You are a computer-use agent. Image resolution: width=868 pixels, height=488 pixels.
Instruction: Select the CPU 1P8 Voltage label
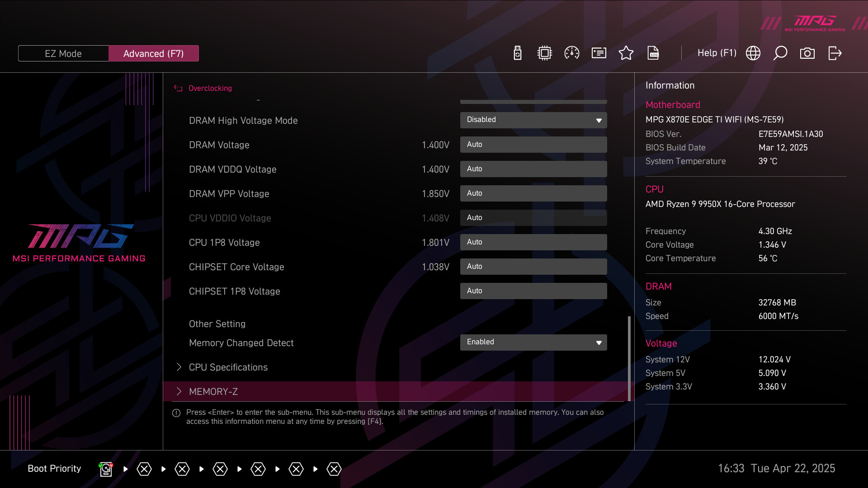click(x=224, y=243)
